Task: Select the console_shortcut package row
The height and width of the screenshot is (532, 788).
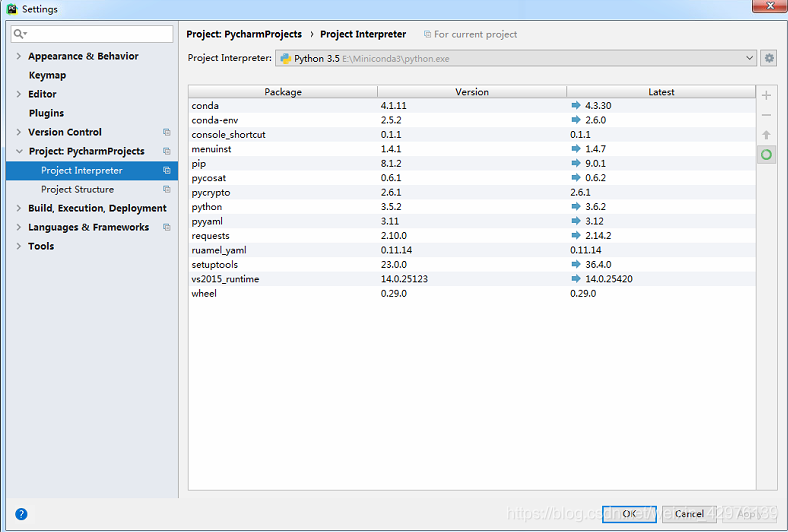Action: (x=472, y=135)
